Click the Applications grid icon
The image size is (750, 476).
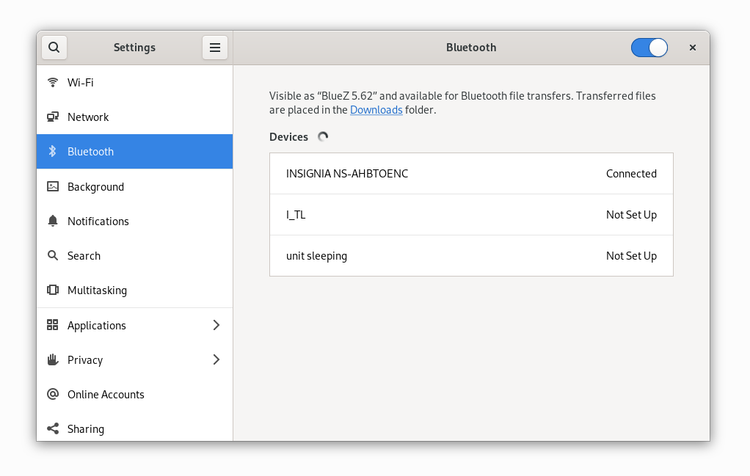coord(53,325)
